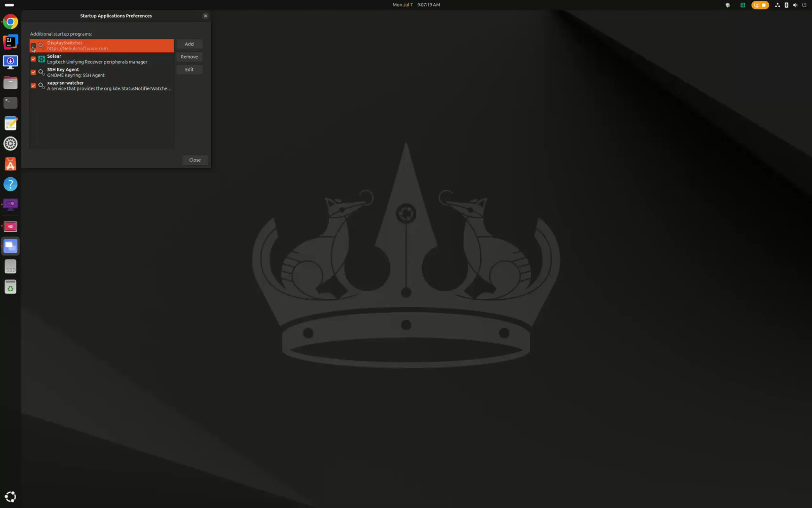Uncheck the Solaar startup checkbox

pyautogui.click(x=33, y=59)
